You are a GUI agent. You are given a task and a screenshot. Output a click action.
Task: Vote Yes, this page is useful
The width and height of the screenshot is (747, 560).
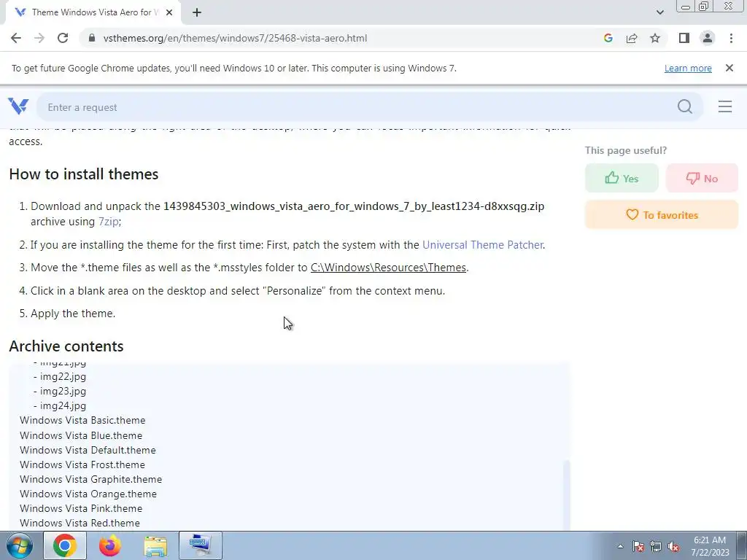(x=622, y=178)
